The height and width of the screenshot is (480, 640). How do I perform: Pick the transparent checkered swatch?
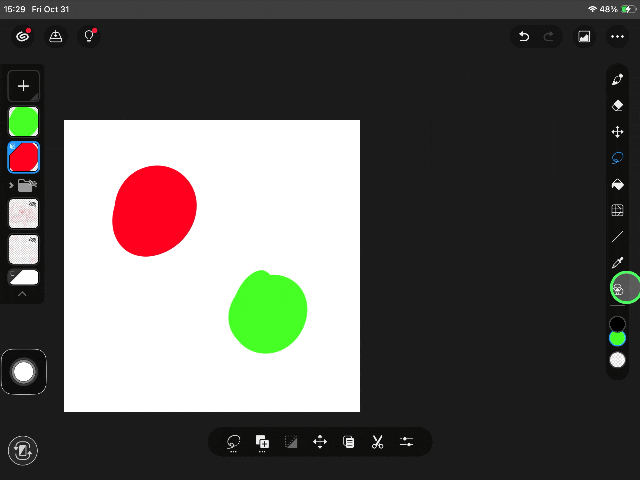(x=617, y=360)
